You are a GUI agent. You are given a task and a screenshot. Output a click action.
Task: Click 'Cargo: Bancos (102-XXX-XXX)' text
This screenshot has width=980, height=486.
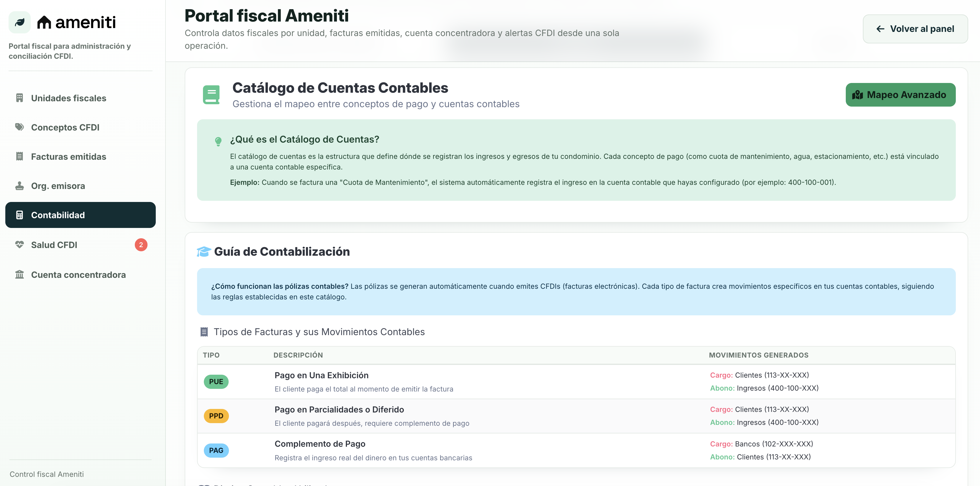coord(762,444)
